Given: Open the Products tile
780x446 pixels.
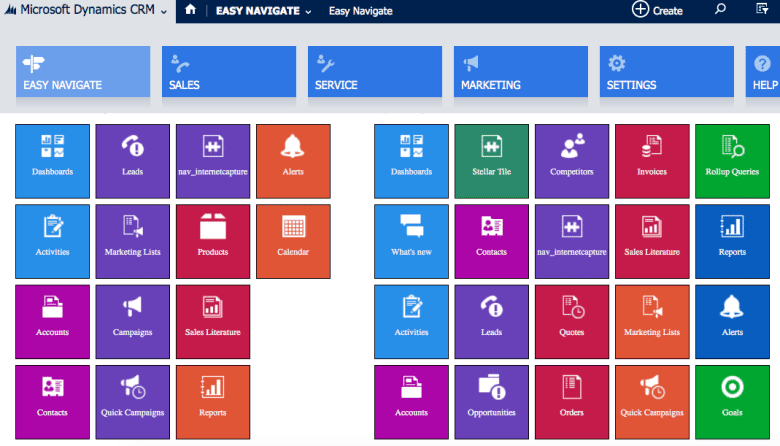Looking at the screenshot, I should tap(213, 241).
